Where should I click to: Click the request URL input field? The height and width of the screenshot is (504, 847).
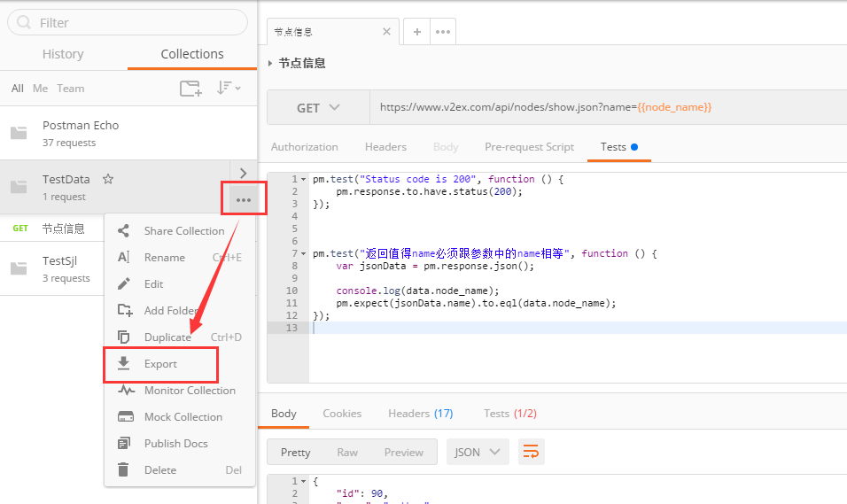(609, 107)
